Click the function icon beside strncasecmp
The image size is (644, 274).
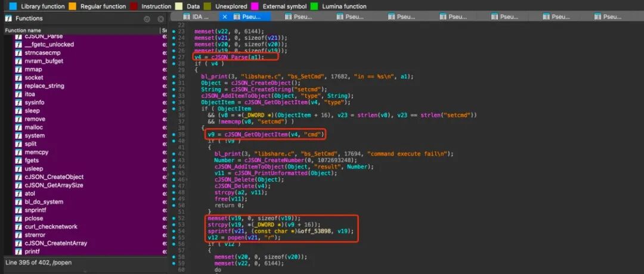[x=18, y=52]
